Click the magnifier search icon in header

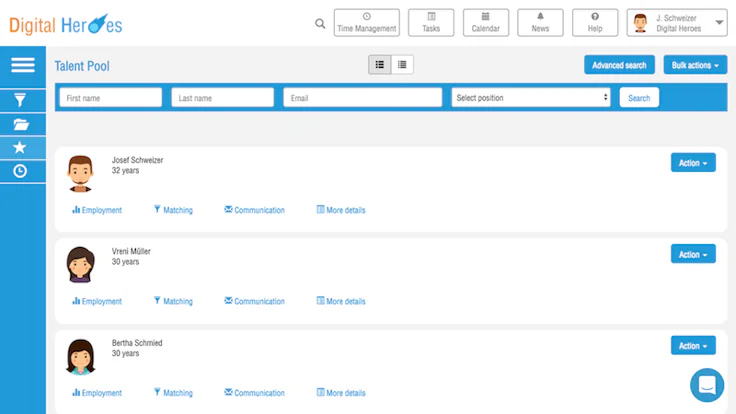320,23
